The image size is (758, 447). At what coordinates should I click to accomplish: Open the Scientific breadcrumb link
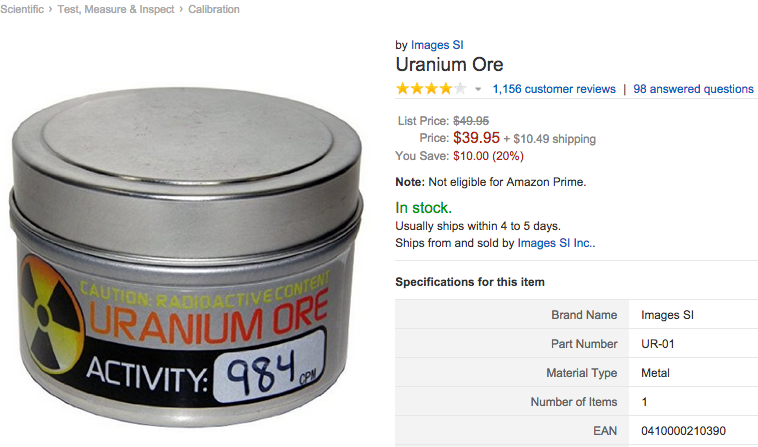click(x=21, y=9)
